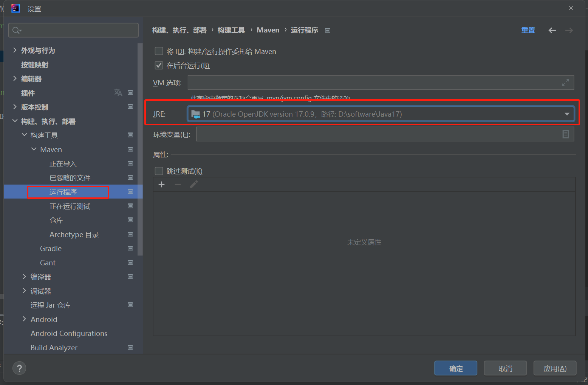The width and height of the screenshot is (588, 385).
Task: Open Android Configurations settings page
Action: (x=69, y=334)
